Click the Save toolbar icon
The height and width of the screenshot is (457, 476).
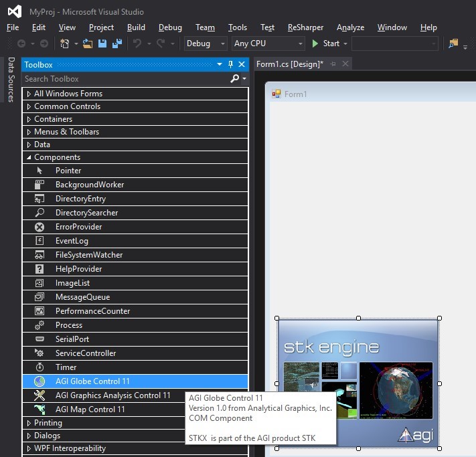pos(102,43)
